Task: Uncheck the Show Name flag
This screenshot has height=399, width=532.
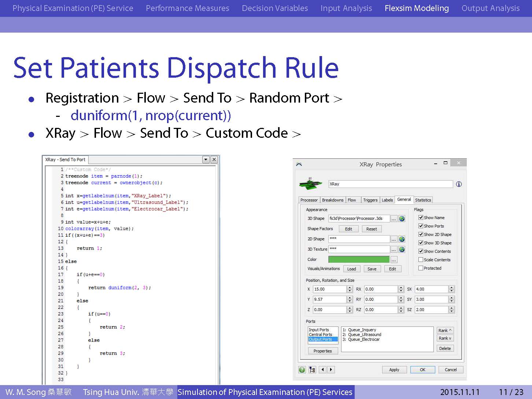Action: (421, 218)
